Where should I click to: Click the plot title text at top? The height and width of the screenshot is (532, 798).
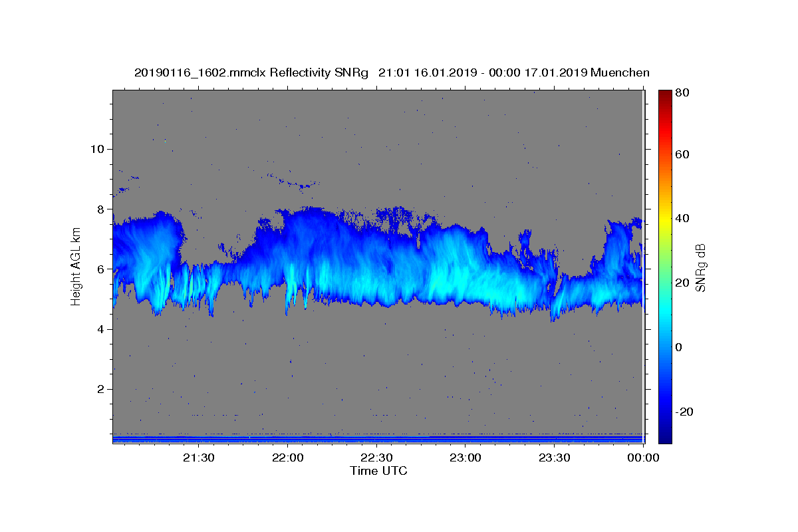point(392,72)
